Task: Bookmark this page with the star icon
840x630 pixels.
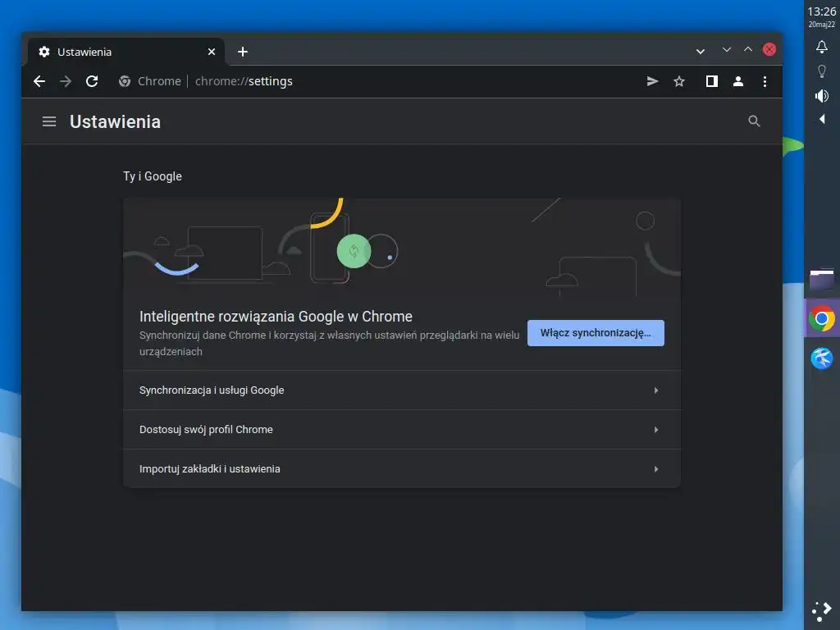Action: [679, 81]
